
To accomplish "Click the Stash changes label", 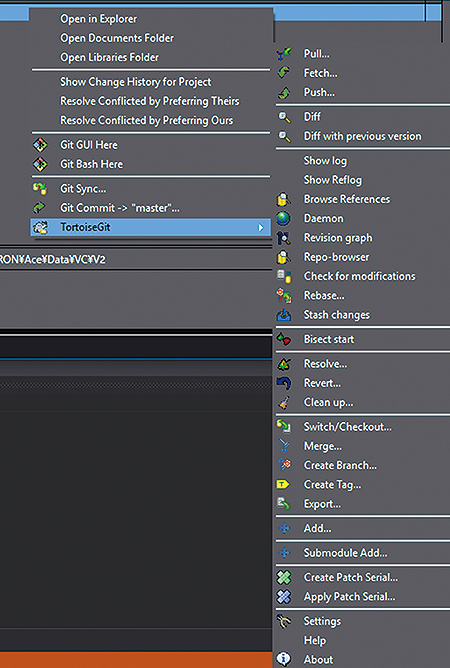I will [x=337, y=315].
